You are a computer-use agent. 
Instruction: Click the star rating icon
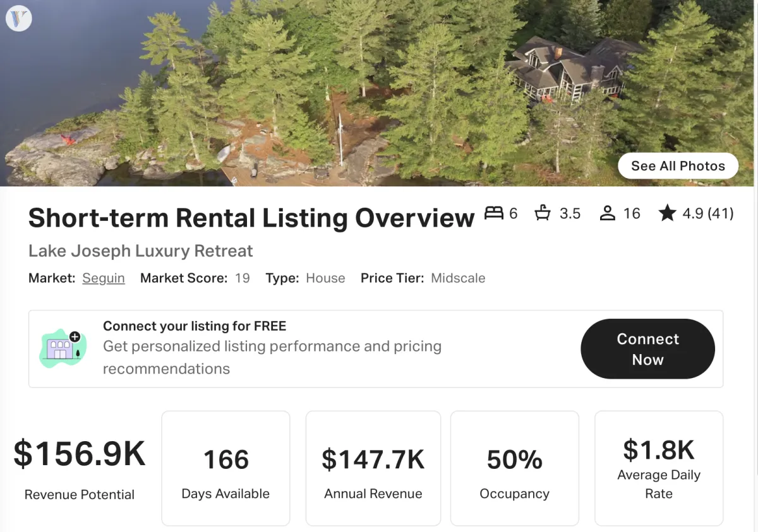coord(667,213)
